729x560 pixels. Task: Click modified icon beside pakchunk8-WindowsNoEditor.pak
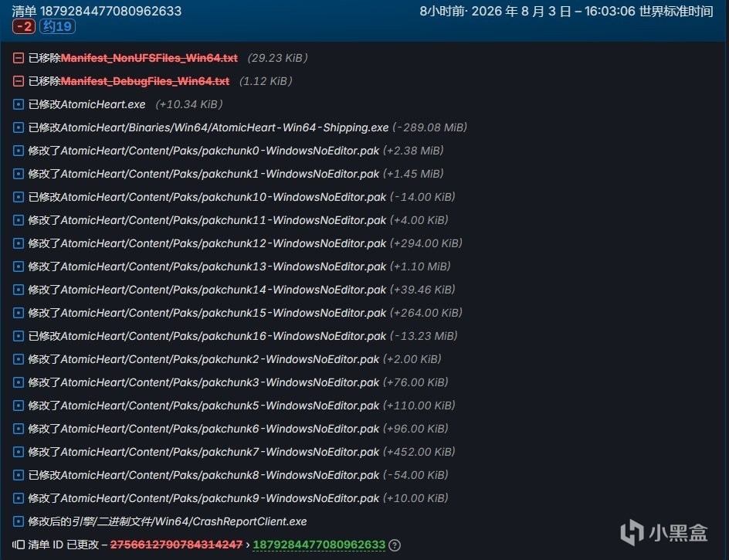19,475
